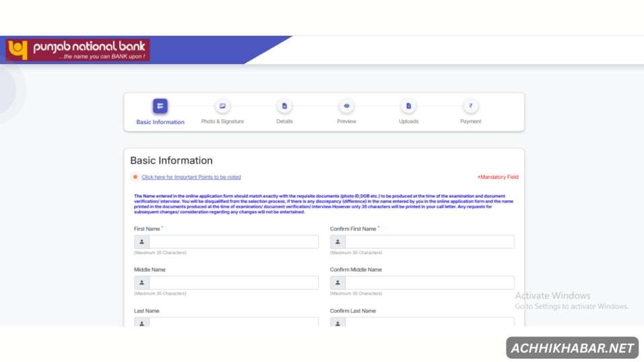
Task: Click person icon beside First Name field
Action: coord(141,242)
